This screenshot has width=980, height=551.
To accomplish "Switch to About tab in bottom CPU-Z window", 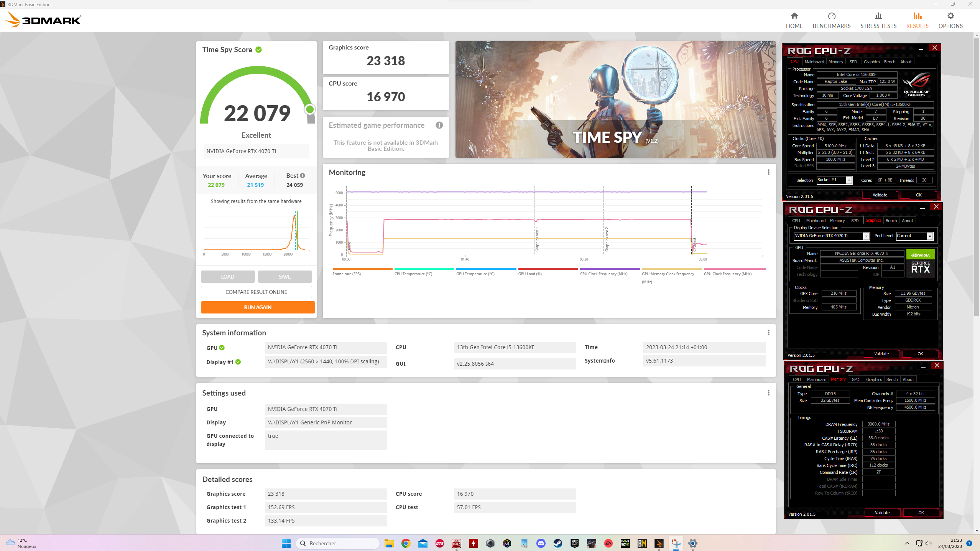I will (x=908, y=379).
